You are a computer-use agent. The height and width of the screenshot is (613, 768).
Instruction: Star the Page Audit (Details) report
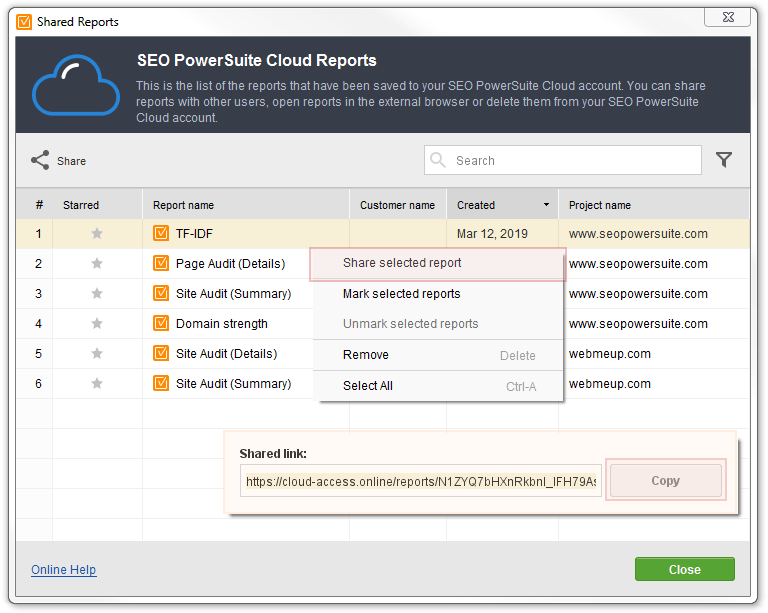coord(97,263)
